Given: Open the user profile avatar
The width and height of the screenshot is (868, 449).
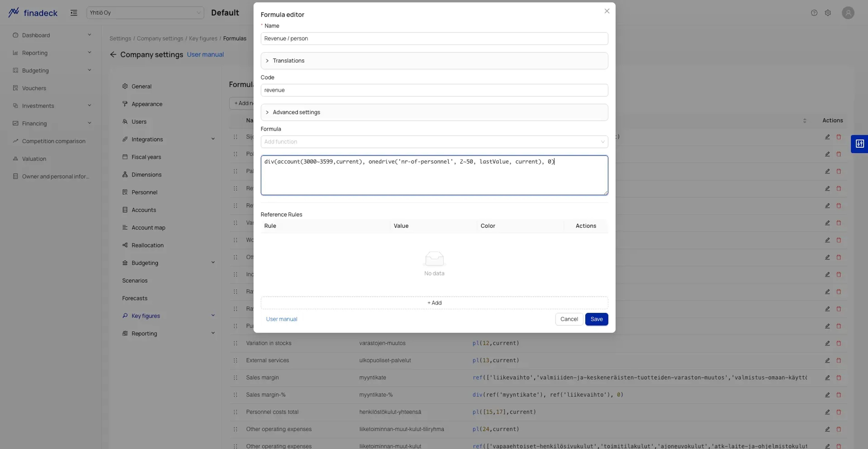Looking at the screenshot, I should click(x=848, y=13).
